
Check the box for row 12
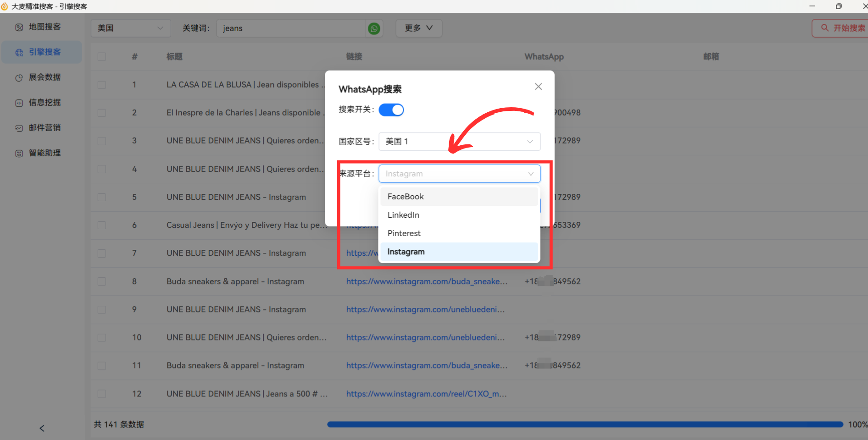click(x=102, y=394)
